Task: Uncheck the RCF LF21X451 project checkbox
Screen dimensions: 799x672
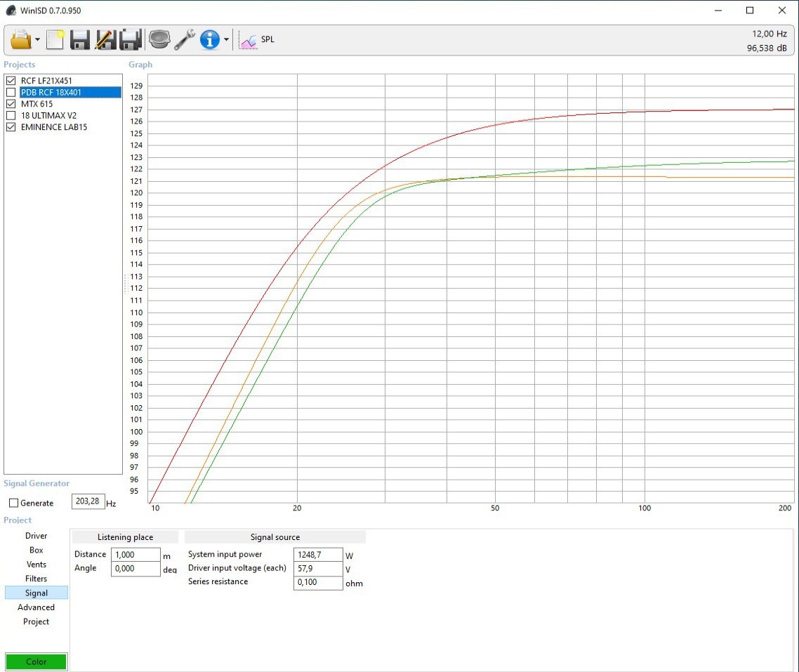Action: [11, 81]
